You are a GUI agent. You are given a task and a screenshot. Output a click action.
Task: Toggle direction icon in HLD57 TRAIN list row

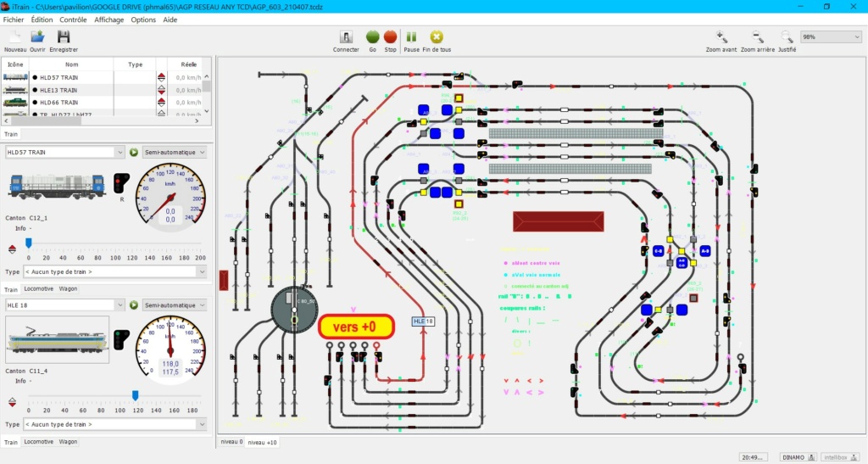[161, 77]
